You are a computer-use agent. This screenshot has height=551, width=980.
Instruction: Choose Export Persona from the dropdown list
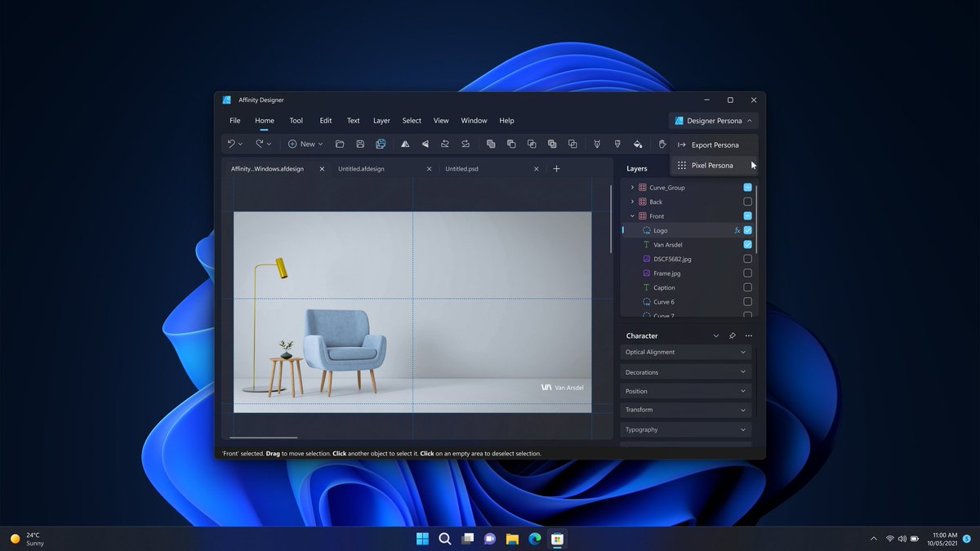[x=714, y=144]
